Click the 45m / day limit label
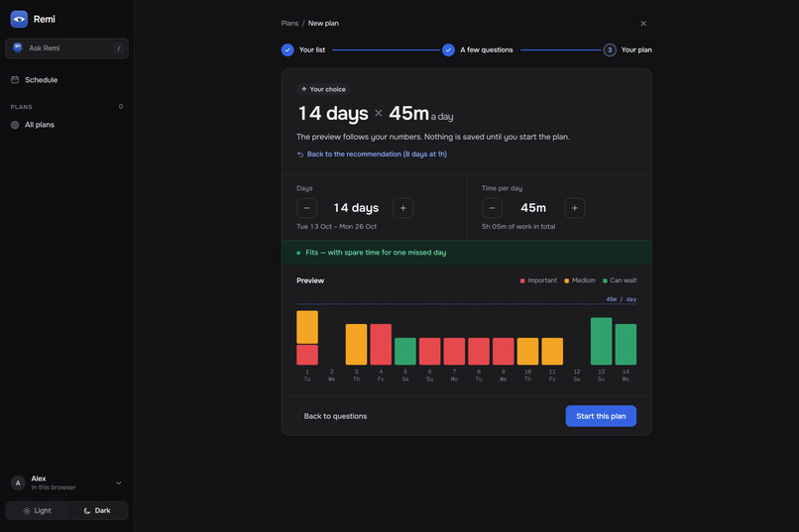 622,299
